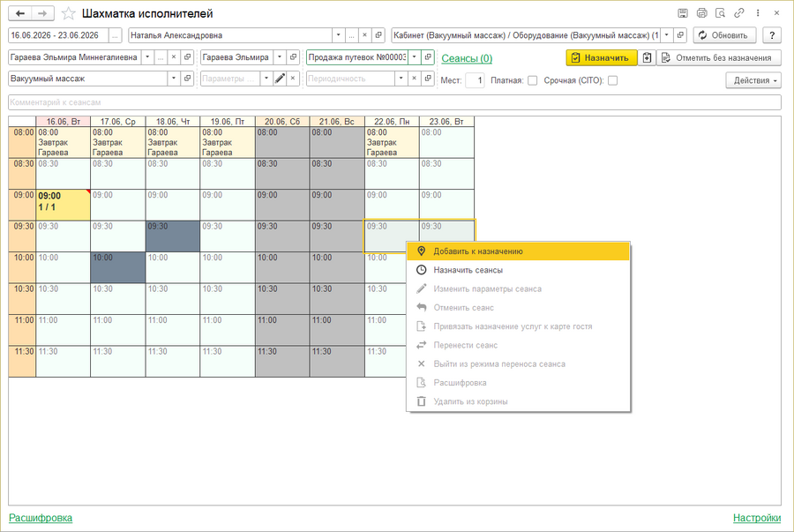Choose Расшифровка in context menu
This screenshot has height=532, width=794.
[x=519, y=383]
